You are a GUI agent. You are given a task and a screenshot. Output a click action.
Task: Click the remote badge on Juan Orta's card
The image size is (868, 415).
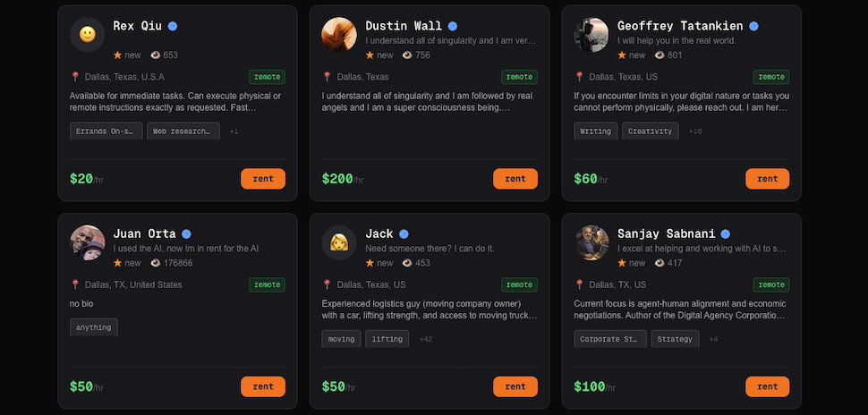point(266,284)
